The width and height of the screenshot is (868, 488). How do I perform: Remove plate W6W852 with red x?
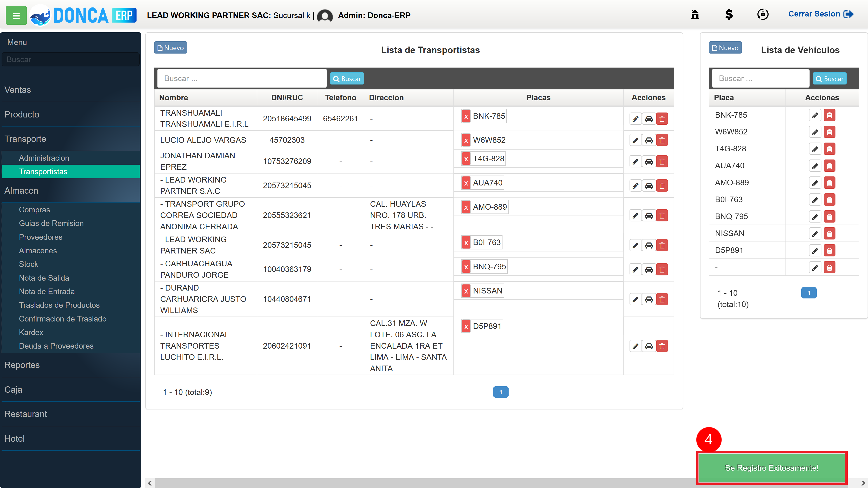[466, 141]
